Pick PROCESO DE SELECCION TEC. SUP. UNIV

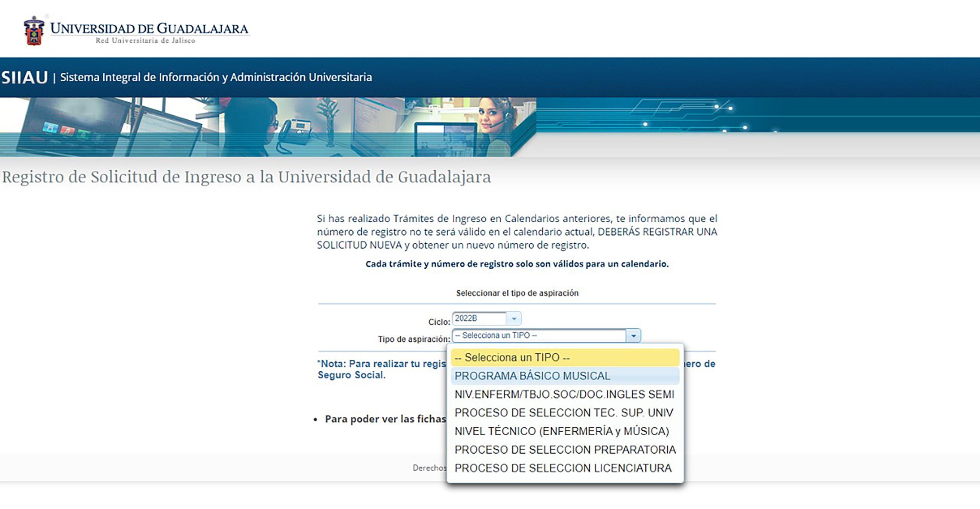565,413
